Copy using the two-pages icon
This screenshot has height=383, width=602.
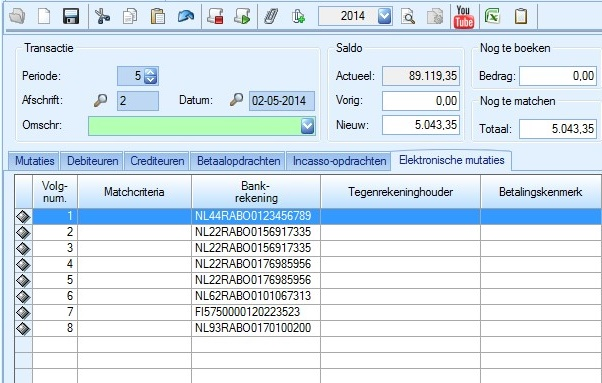coord(130,17)
